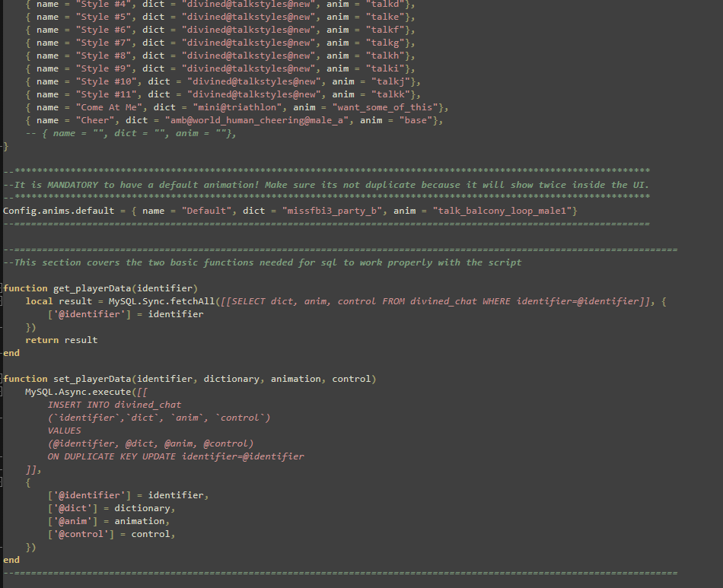
Task: Collapse the set_playerData function fold marker
Action: click(x=2, y=379)
